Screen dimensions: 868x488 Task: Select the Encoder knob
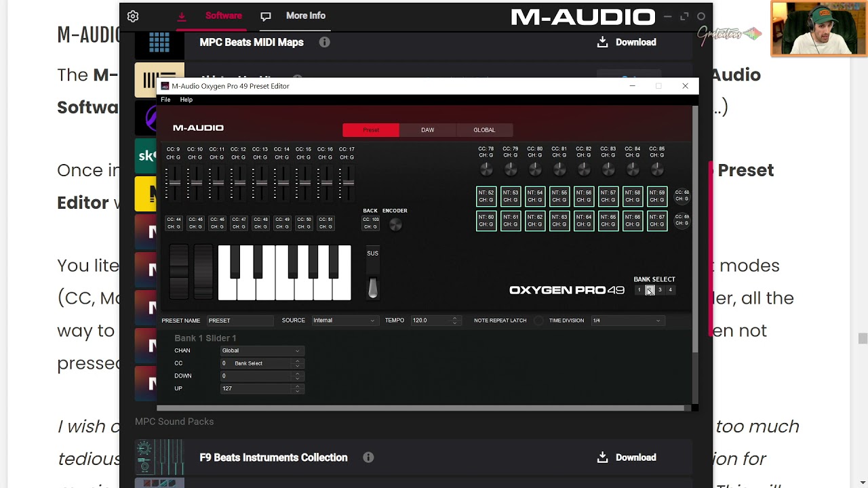(395, 224)
